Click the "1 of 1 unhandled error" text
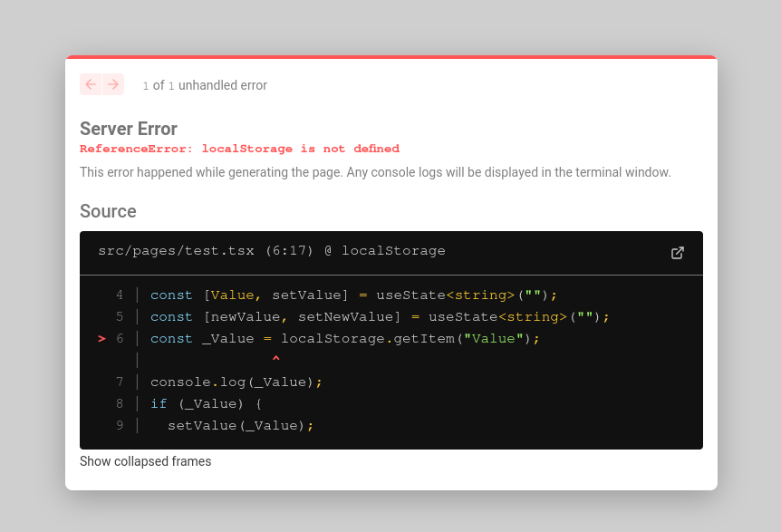Screen dimensions: 781x532 point(204,85)
